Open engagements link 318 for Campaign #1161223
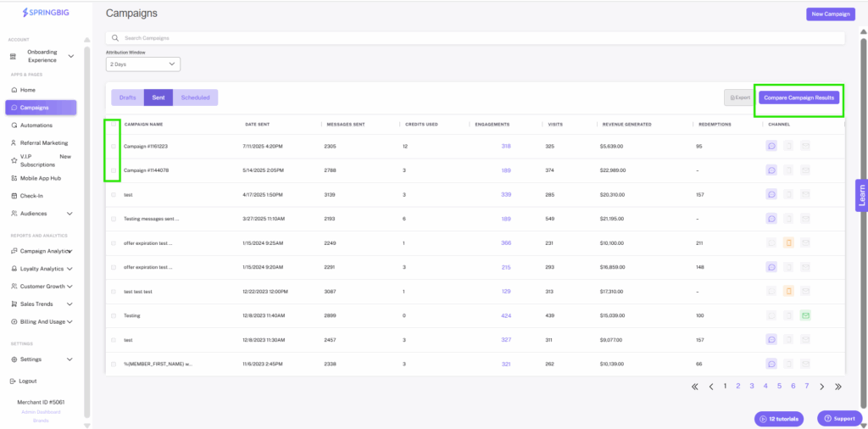The width and height of the screenshot is (868, 429). (x=506, y=146)
